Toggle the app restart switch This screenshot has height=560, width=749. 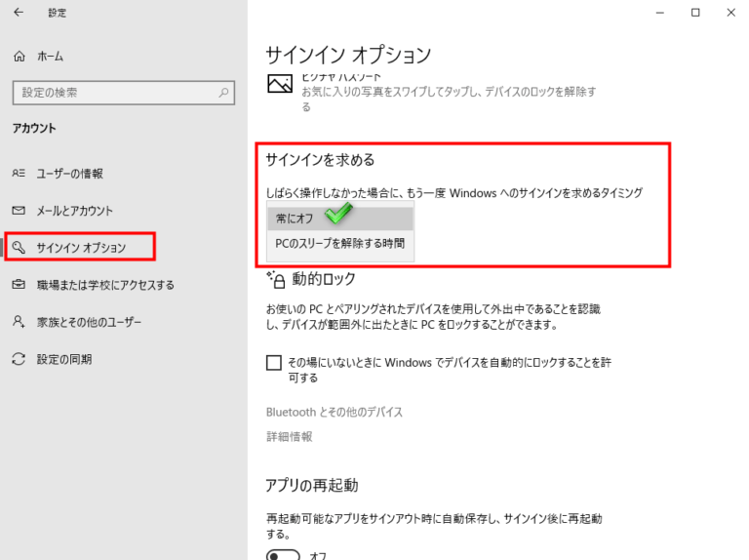click(283, 555)
